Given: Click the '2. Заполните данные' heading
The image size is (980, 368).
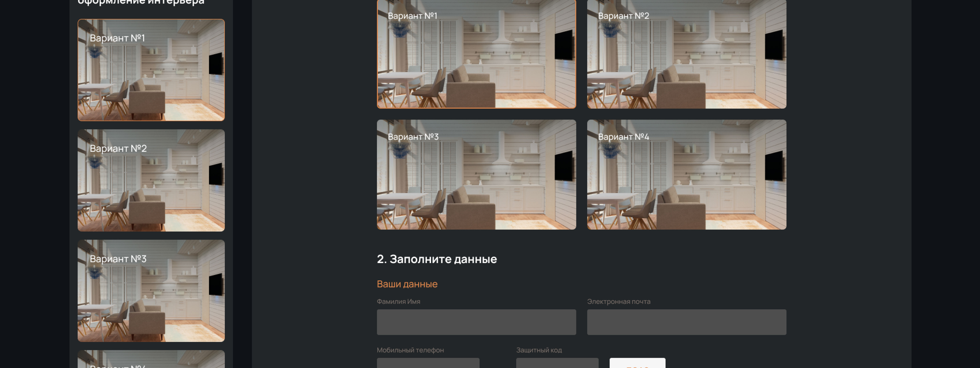Looking at the screenshot, I should click(x=437, y=259).
